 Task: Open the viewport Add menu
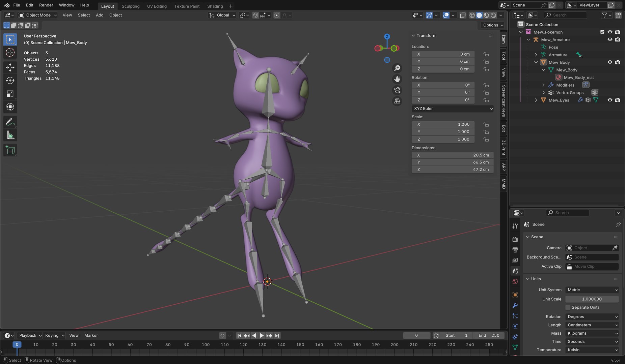(100, 15)
